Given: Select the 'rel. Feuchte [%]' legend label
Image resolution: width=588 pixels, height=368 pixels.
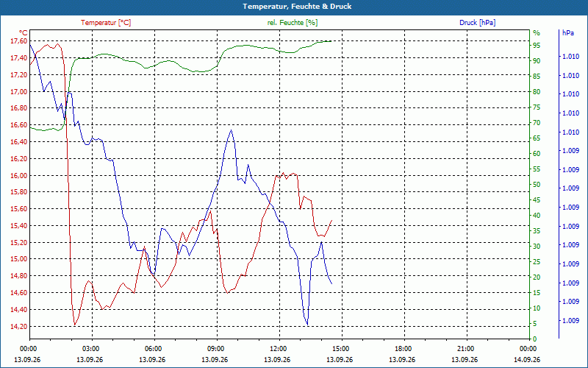Looking at the screenshot, I should click(x=292, y=23).
